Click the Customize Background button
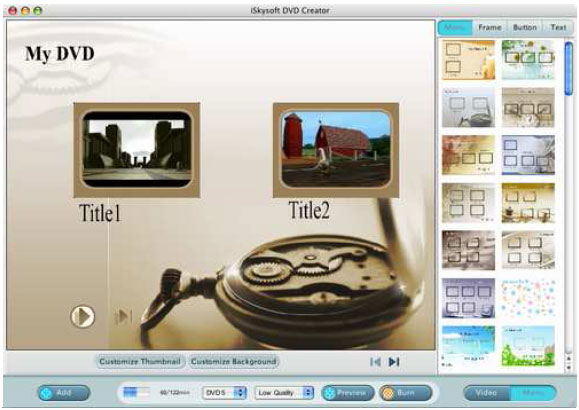The image size is (579, 410). point(233,362)
